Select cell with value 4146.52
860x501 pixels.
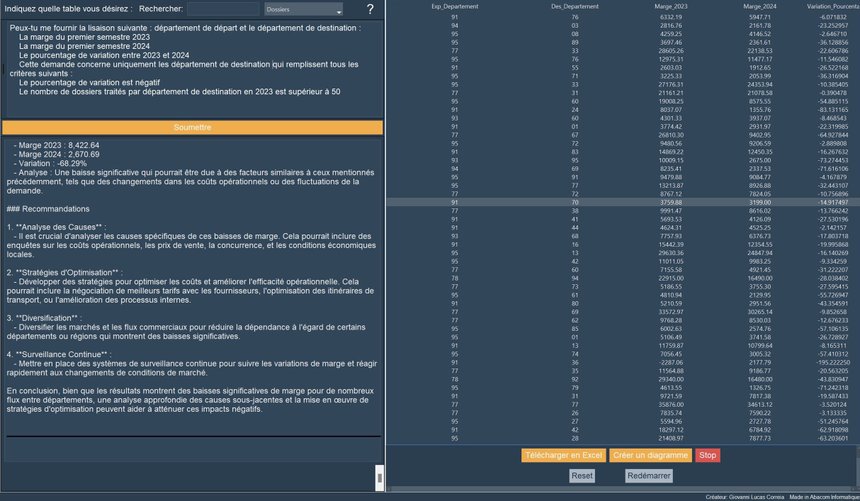760,34
